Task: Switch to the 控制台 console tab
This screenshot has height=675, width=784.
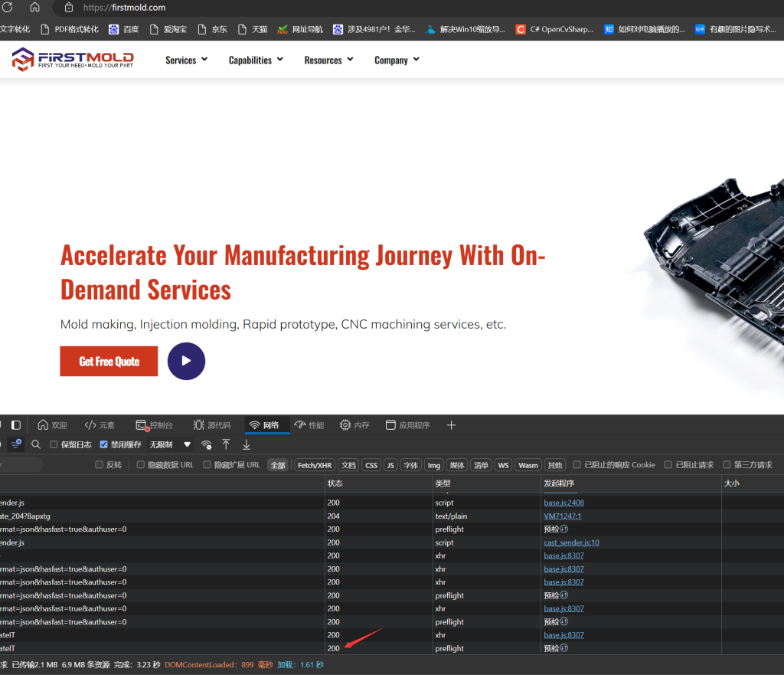Action: pyautogui.click(x=154, y=425)
